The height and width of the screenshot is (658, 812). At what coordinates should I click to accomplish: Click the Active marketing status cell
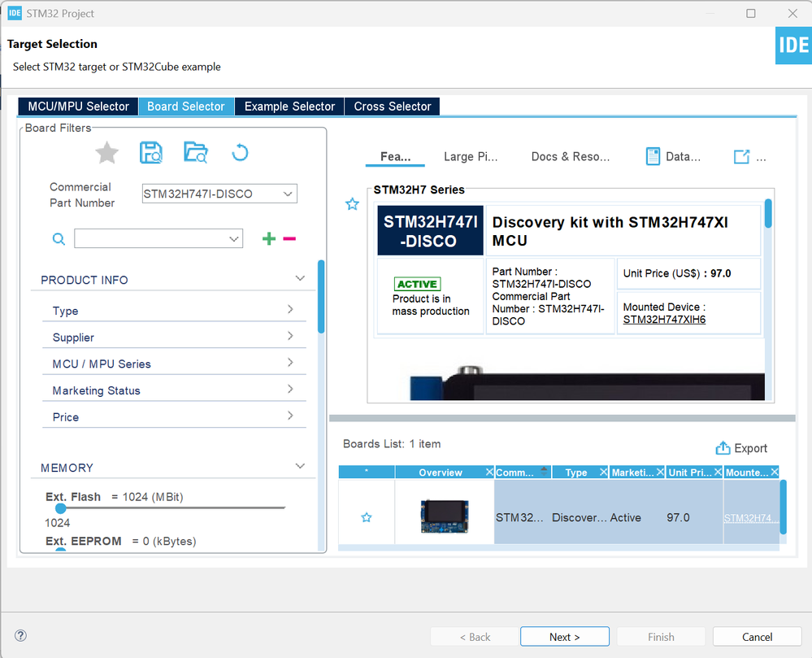[x=626, y=517]
